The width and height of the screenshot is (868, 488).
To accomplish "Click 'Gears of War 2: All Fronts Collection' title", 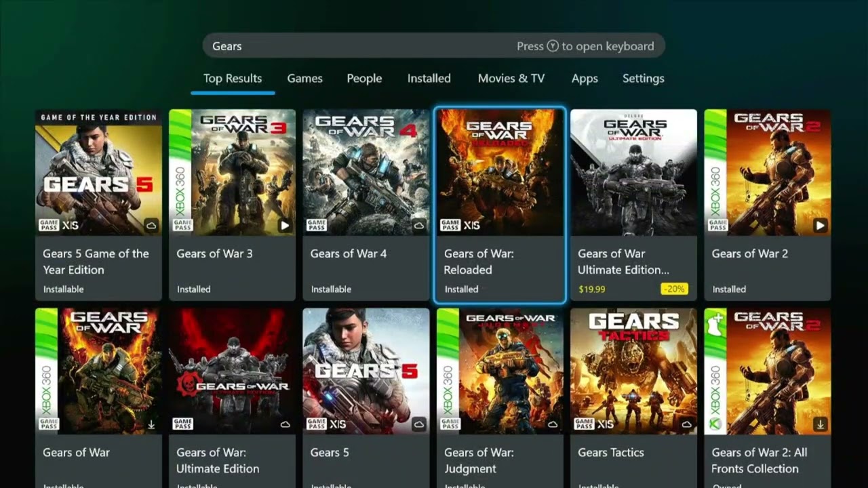I will [759, 460].
